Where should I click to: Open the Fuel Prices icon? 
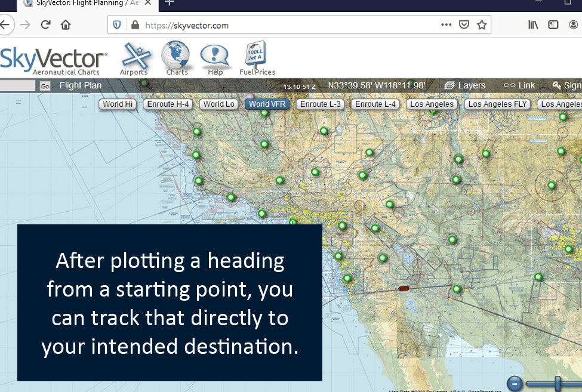tap(257, 58)
